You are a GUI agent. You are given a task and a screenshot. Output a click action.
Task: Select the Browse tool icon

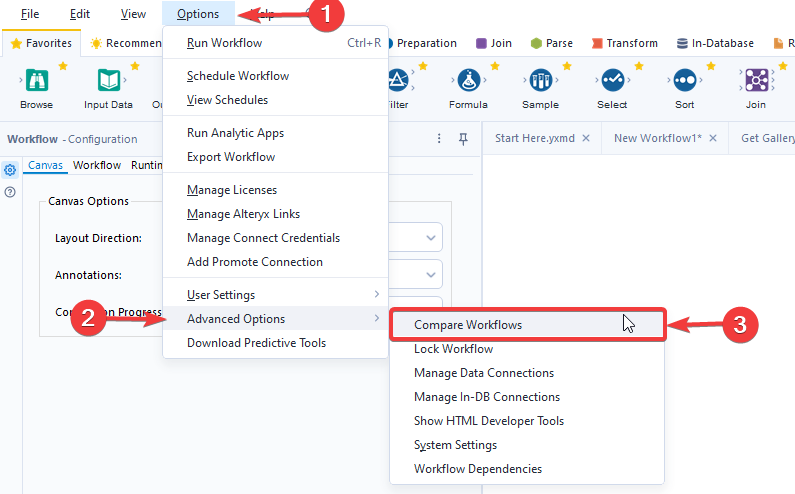click(36, 82)
